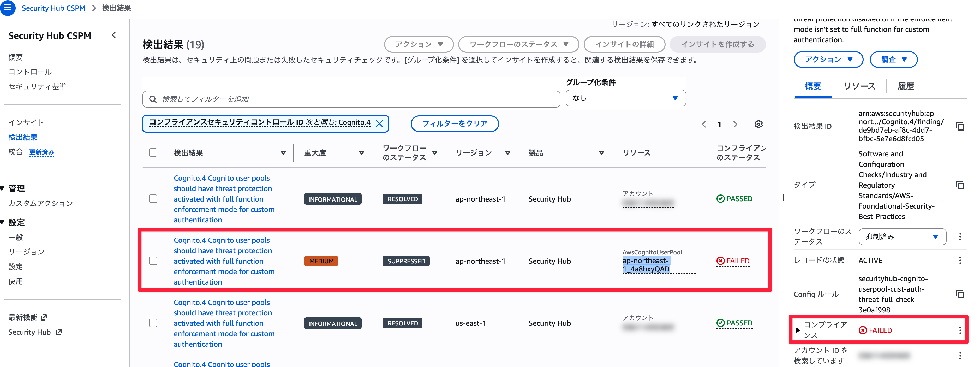Click フィルターをクリア button
The image size is (980, 367).
click(455, 123)
